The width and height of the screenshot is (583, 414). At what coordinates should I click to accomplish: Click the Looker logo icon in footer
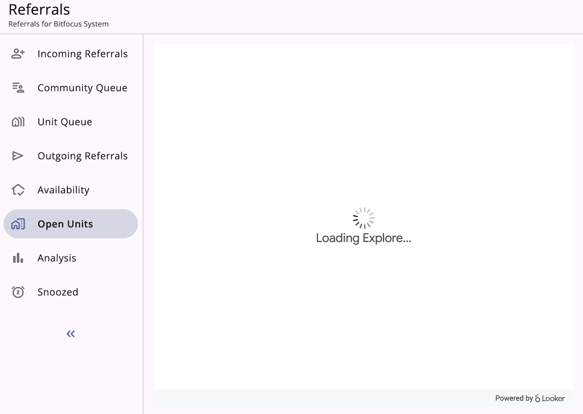click(537, 398)
